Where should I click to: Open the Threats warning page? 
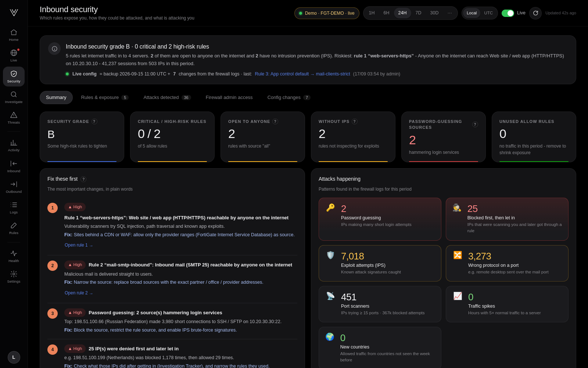tap(14, 118)
